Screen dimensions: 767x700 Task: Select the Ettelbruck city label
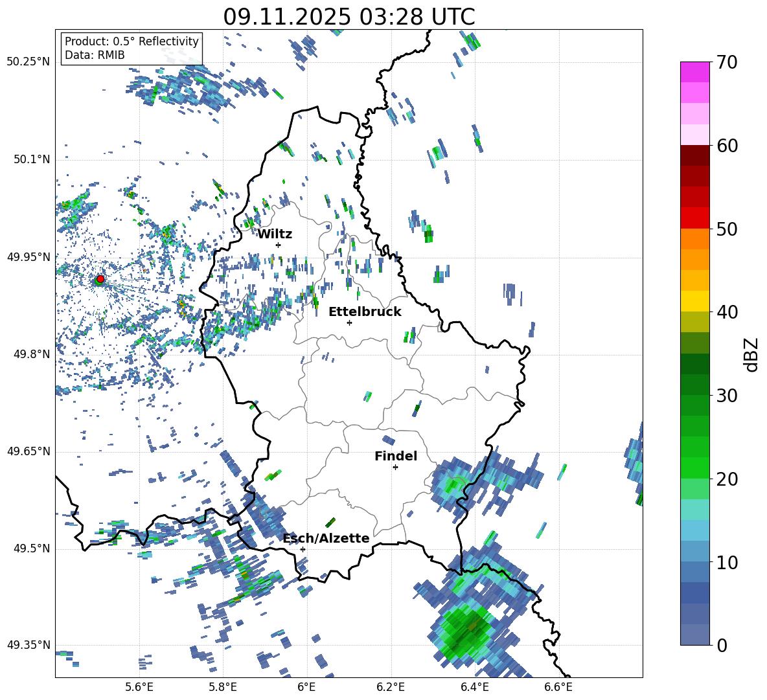365,312
